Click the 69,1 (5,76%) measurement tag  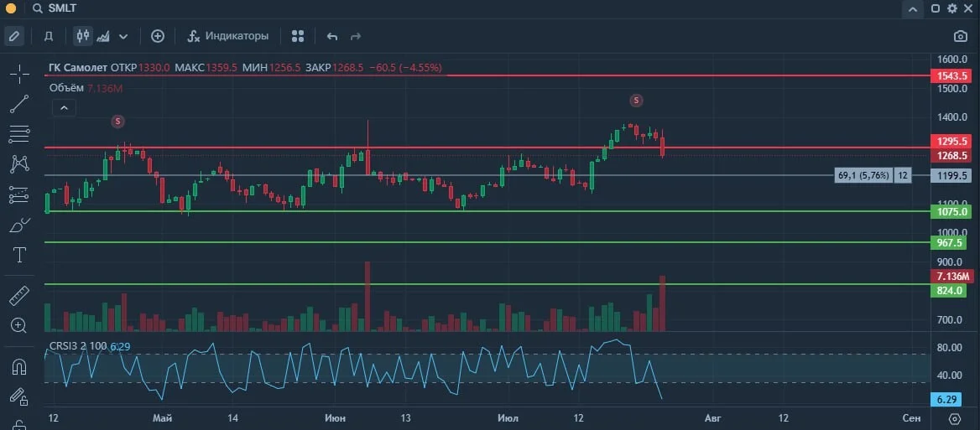pyautogui.click(x=863, y=175)
